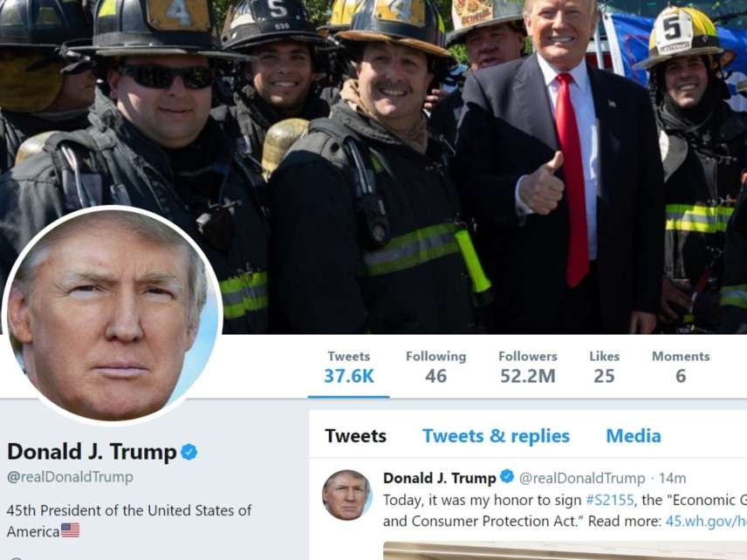Open the large circular profile picture
This screenshot has width=747, height=560.
pyautogui.click(x=112, y=315)
